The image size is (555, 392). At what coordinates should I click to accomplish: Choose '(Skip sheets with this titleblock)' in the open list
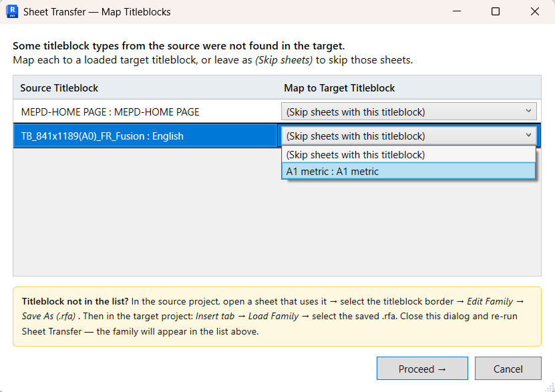point(409,154)
